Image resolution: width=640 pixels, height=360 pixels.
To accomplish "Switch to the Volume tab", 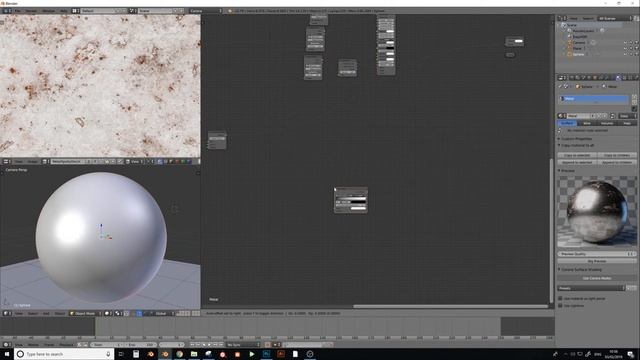I will point(607,123).
